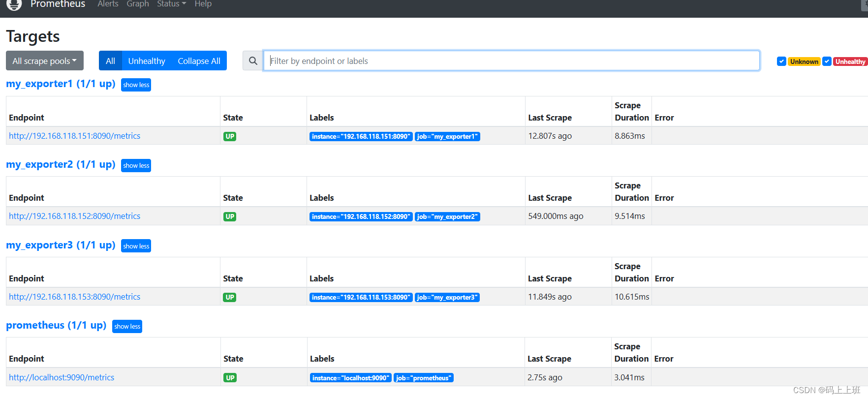Click the job="my_exporter1" label
The height and width of the screenshot is (399, 868).
tap(447, 136)
